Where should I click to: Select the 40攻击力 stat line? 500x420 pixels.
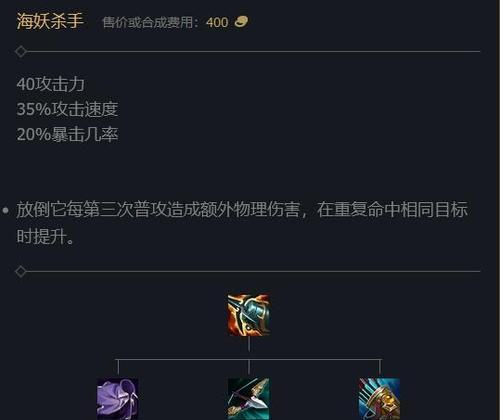[50, 84]
